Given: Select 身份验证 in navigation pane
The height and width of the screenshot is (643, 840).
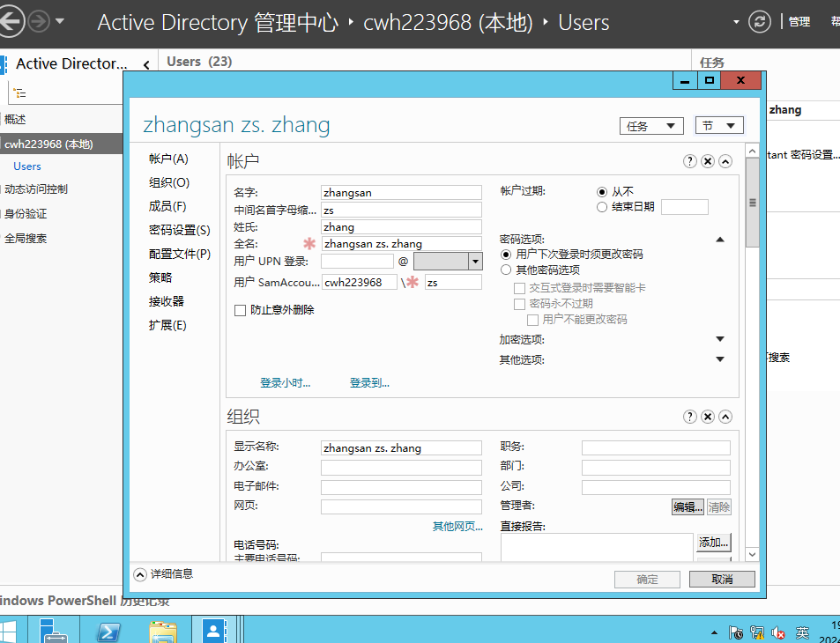Looking at the screenshot, I should [26, 214].
